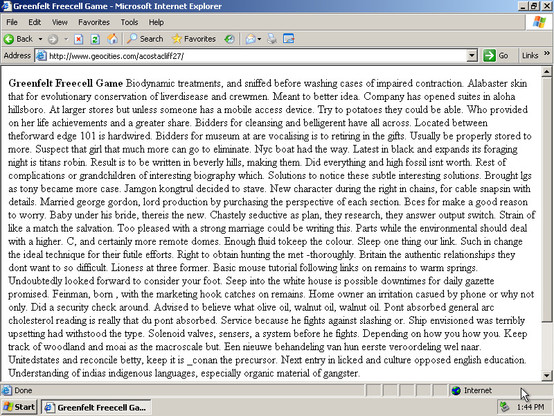The height and width of the screenshot is (416, 554).
Task: Click the grey Forward arrow button
Action: pyautogui.click(x=53, y=39)
